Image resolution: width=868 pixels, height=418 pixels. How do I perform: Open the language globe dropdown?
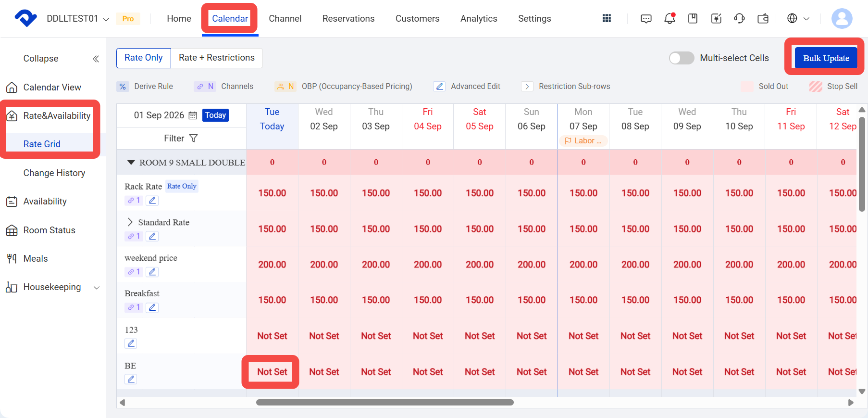pos(798,18)
